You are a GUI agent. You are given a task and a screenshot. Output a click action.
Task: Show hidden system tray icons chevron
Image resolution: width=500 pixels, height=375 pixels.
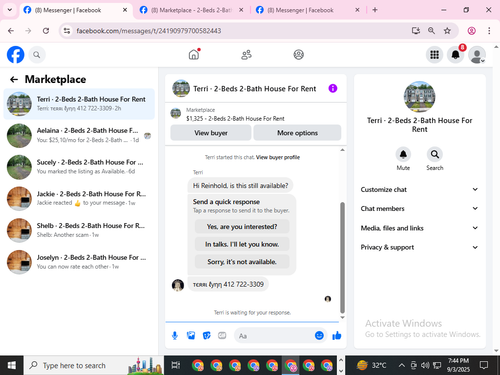point(402,365)
